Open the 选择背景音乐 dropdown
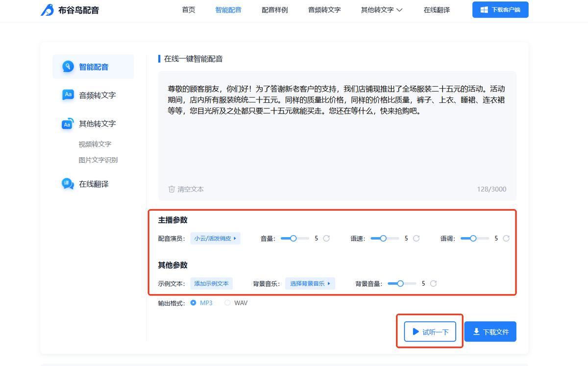This screenshot has height=366, width=588. click(x=310, y=283)
